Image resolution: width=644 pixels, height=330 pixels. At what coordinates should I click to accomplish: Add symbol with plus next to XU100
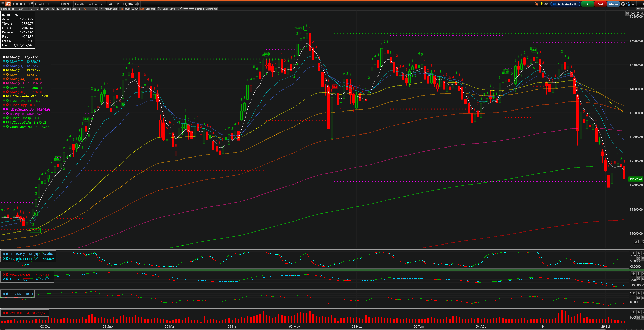[x=25, y=4]
